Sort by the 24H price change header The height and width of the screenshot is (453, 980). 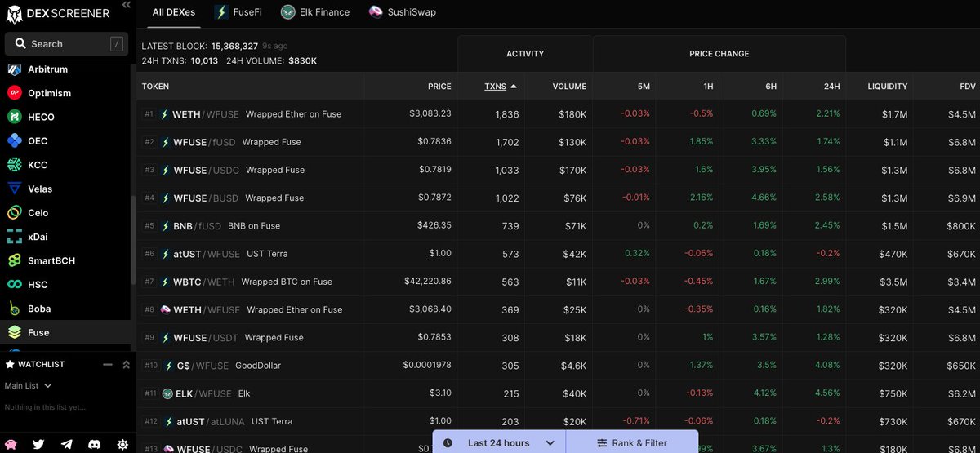coord(831,86)
